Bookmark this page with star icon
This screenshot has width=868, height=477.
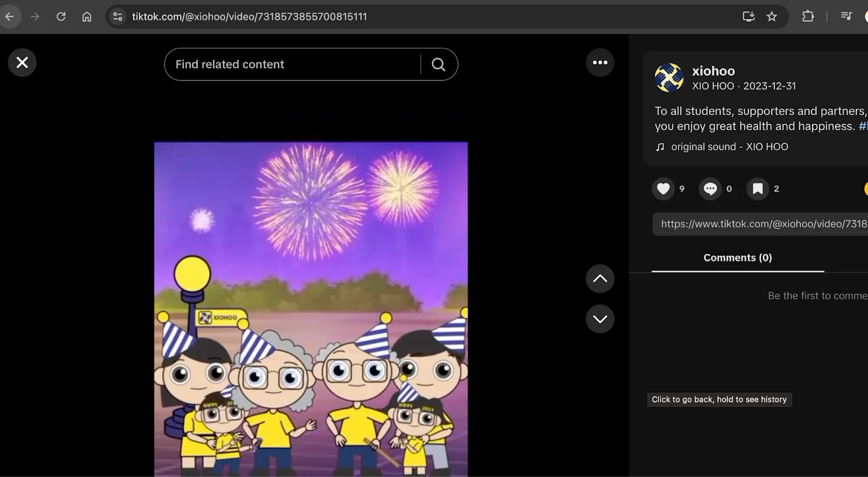tap(771, 17)
